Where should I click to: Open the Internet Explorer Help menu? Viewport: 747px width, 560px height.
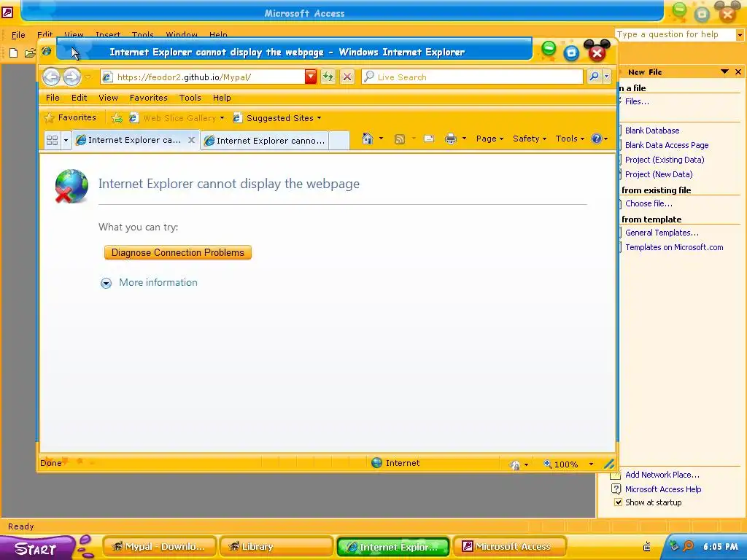[x=222, y=98]
